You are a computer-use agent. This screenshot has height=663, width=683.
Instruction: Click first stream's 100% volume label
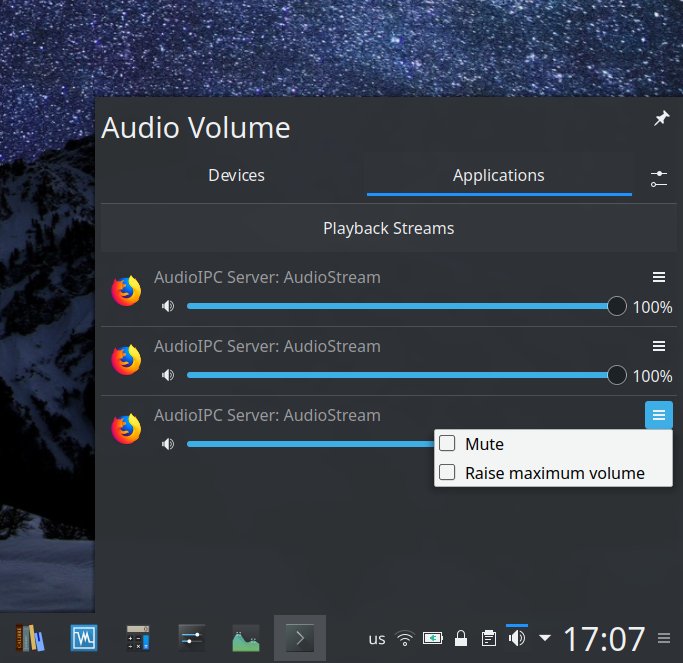coord(652,307)
